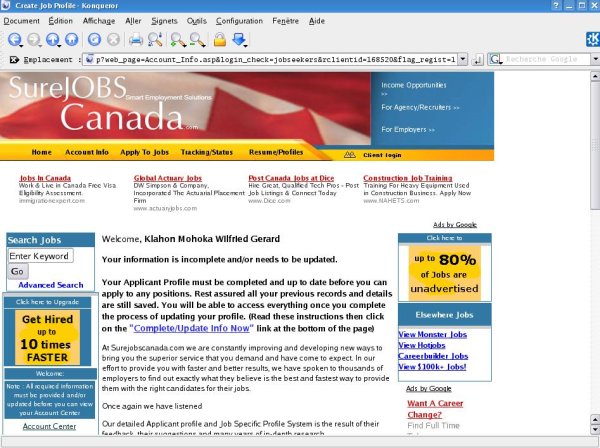Click the handshake icon beside Client login
Viewport: 600px width, 448px height.
click(x=350, y=155)
